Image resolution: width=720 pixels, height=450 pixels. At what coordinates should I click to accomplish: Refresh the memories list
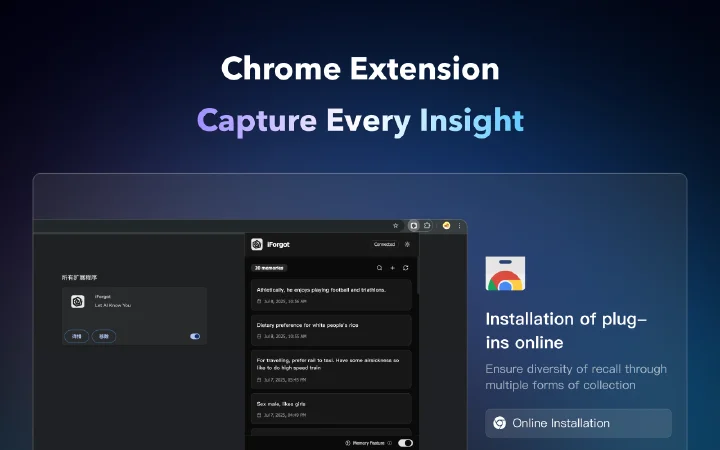pyautogui.click(x=405, y=268)
